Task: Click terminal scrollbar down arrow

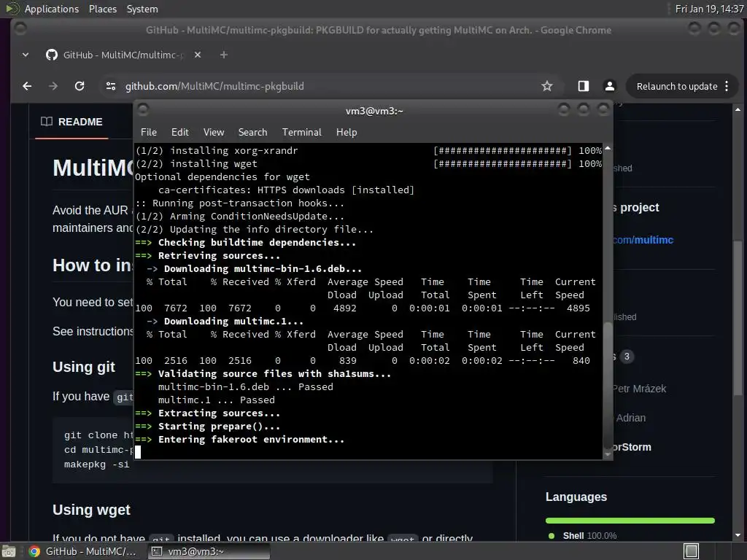Action: [x=608, y=455]
